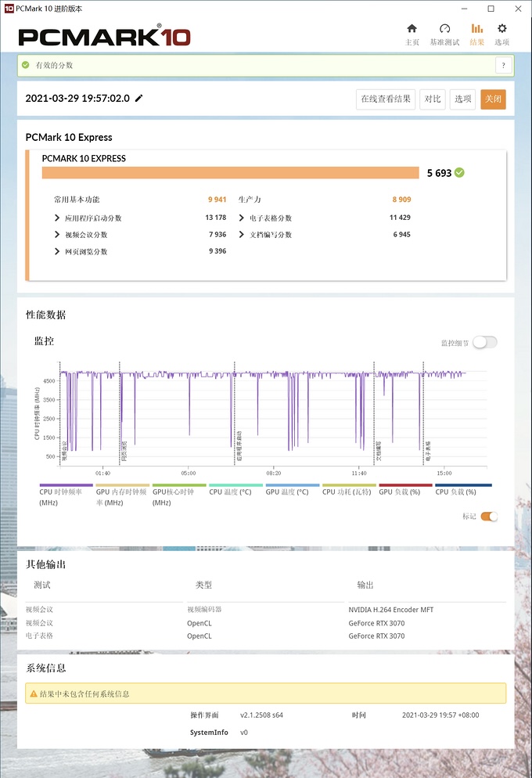Expand 电子表格分数 row
This screenshot has height=778, width=532.
(242, 218)
